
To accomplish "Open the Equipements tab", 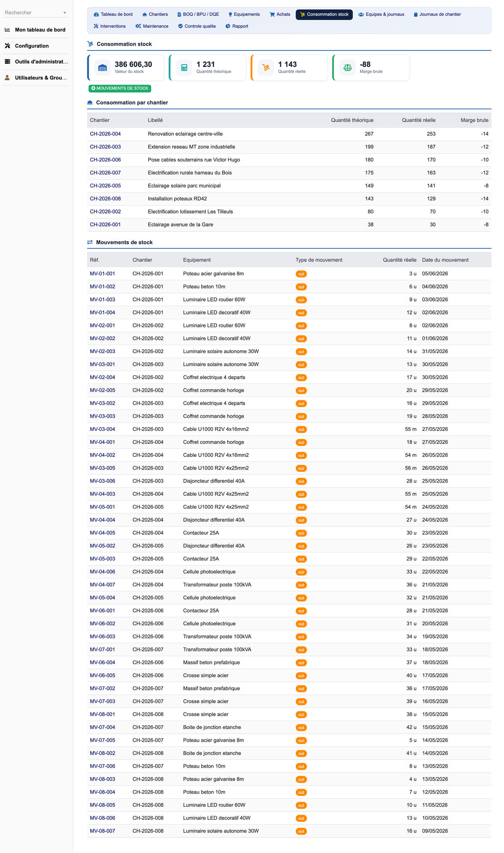I will (x=244, y=14).
